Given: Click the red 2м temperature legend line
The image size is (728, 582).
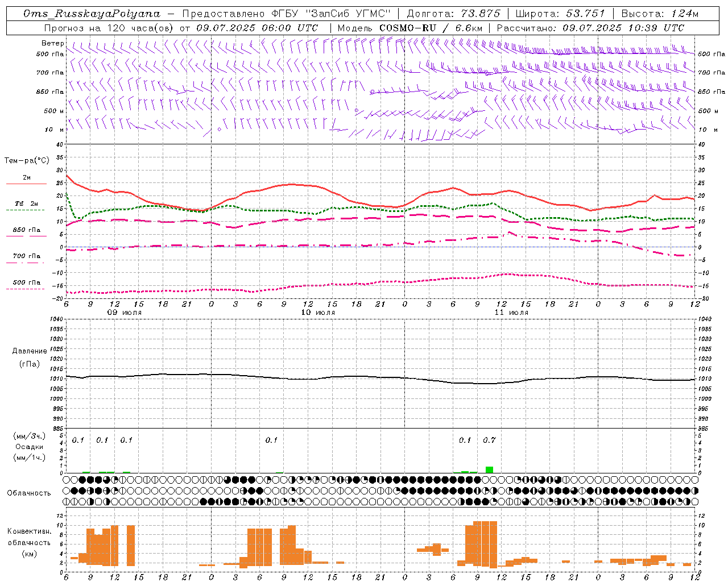Looking at the screenshot, I should 26,184.
